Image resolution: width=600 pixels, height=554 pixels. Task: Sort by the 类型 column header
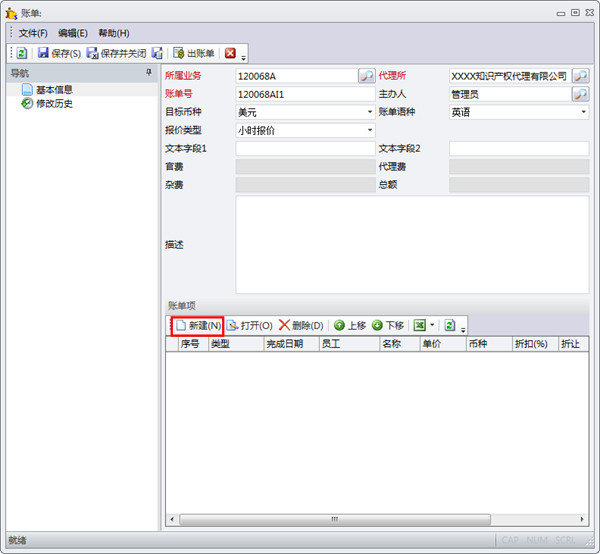(x=236, y=344)
